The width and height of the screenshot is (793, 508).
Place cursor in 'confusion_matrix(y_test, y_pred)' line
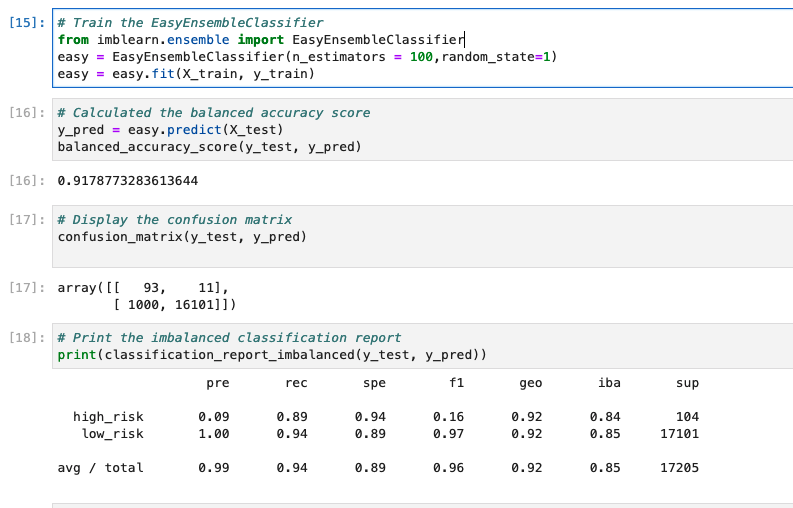tap(182, 237)
